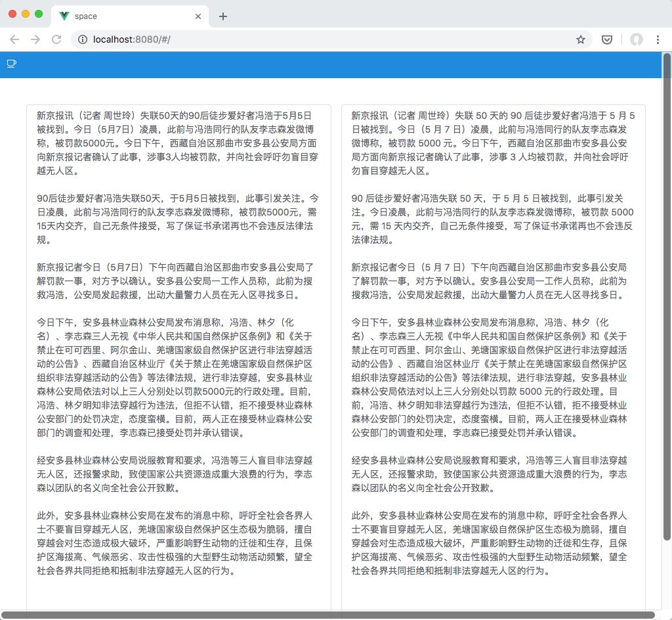
Task: Open the three-dot browser overflow menu
Action: pyautogui.click(x=659, y=39)
